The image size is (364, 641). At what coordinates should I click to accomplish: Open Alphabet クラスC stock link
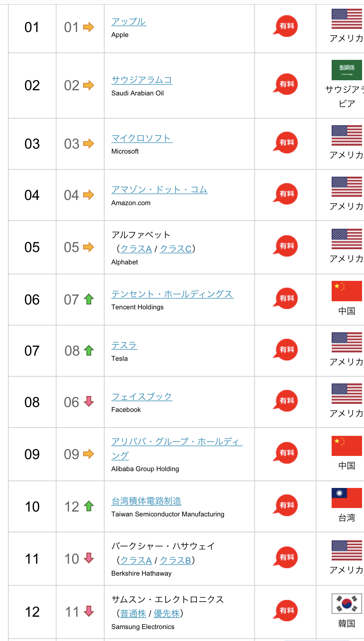click(x=176, y=249)
